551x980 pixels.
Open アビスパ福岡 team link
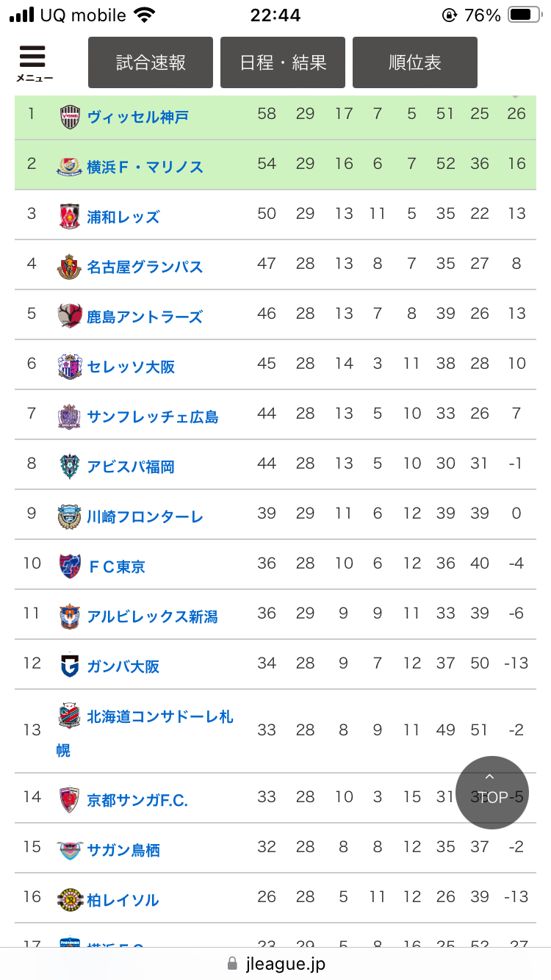[131, 466]
